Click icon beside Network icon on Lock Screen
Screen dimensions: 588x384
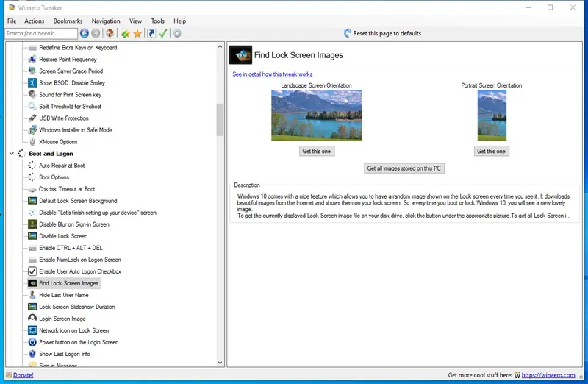[32, 330]
